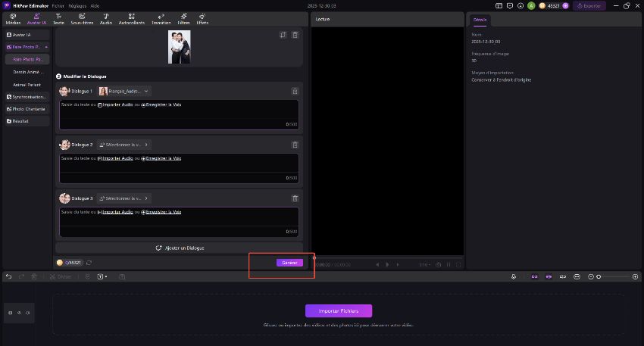Expand the voice selector for Dialogue 2
The width and height of the screenshot is (644, 346).
click(x=123, y=145)
